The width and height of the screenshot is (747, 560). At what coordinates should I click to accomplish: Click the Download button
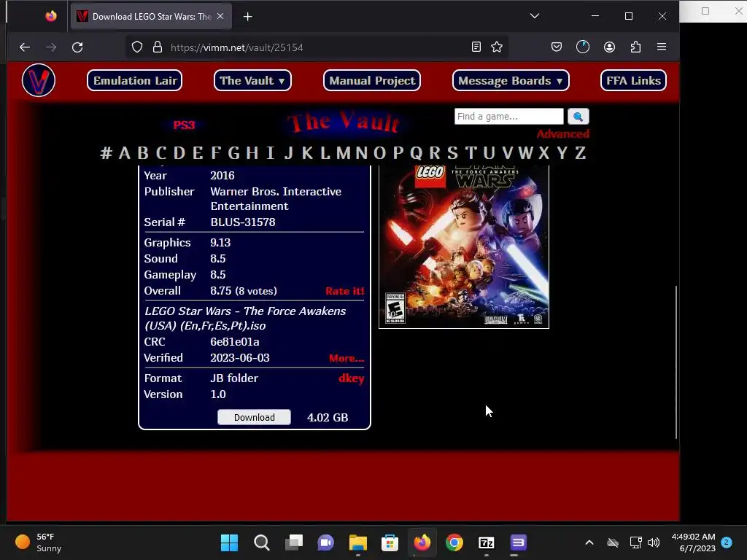pyautogui.click(x=254, y=417)
